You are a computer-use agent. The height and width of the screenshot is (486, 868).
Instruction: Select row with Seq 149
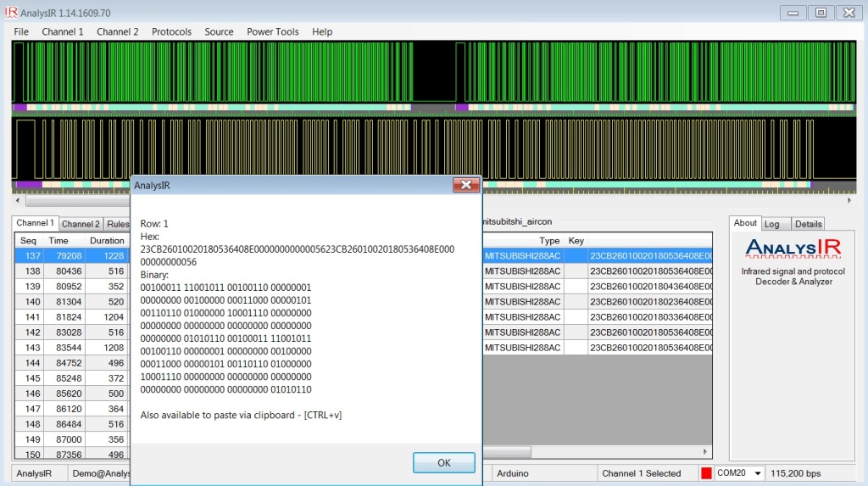pyautogui.click(x=72, y=439)
